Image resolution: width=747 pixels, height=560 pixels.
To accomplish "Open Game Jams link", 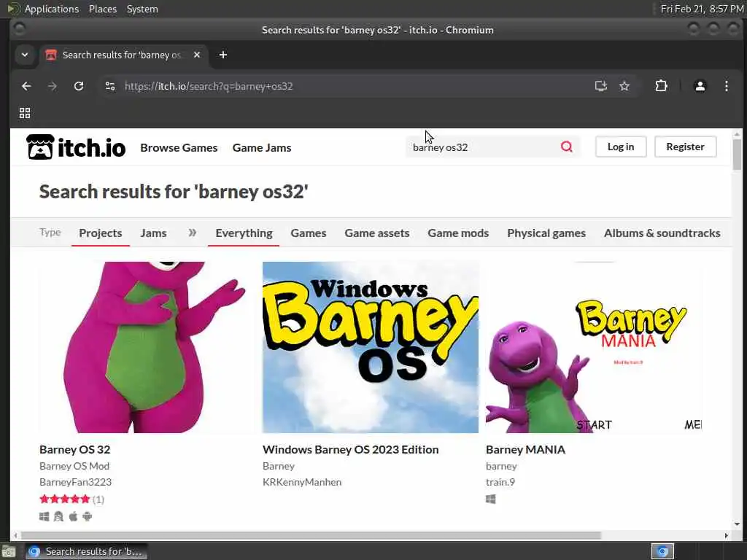I will click(x=262, y=147).
